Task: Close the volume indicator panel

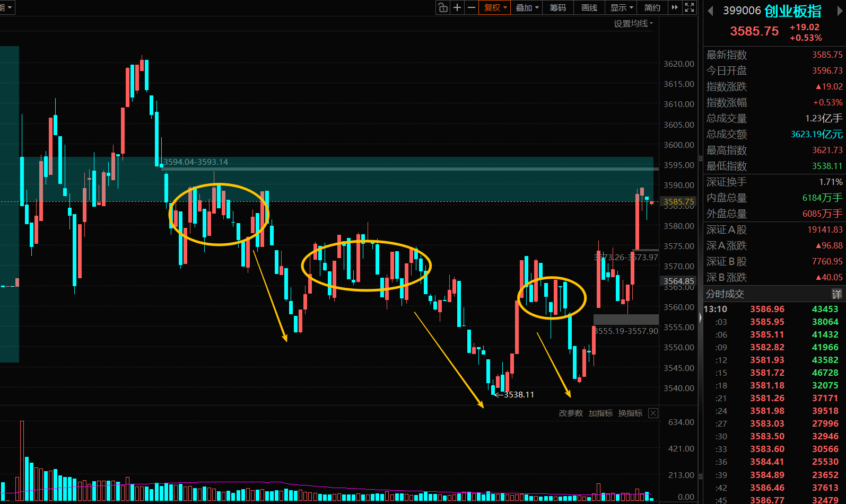Action: (x=653, y=413)
